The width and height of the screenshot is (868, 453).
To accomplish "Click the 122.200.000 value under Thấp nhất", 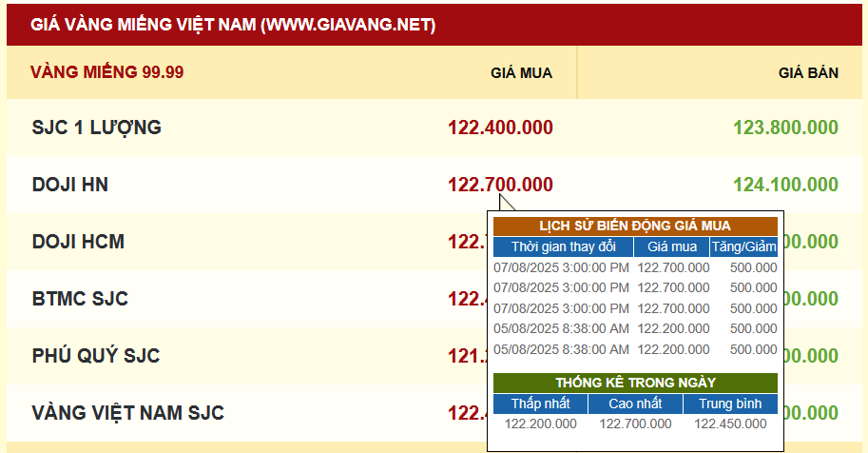I will point(540,424).
